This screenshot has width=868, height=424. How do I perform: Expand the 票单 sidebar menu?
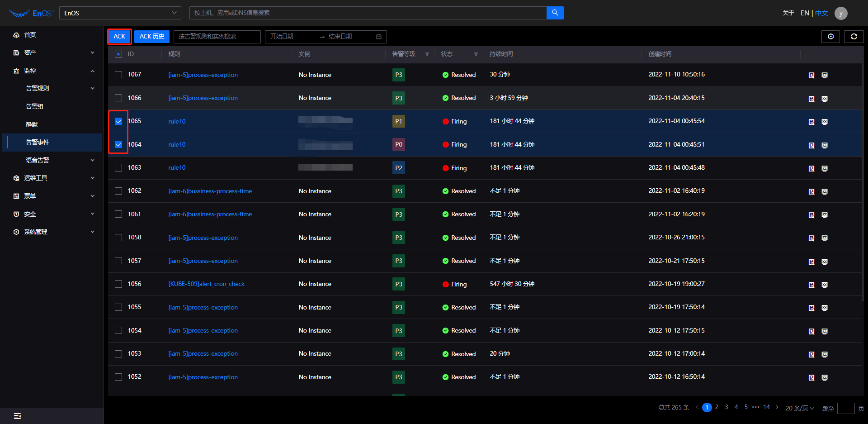(x=52, y=196)
